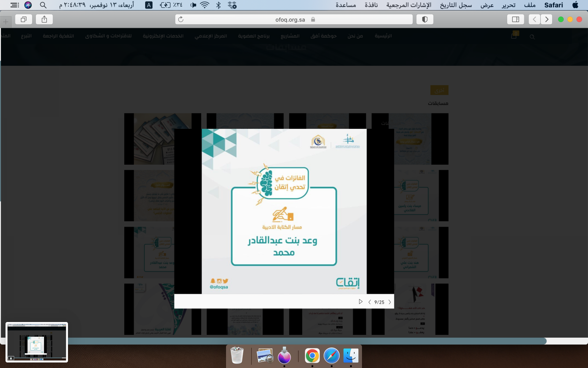Open المشاريع navigation item

pos(290,36)
